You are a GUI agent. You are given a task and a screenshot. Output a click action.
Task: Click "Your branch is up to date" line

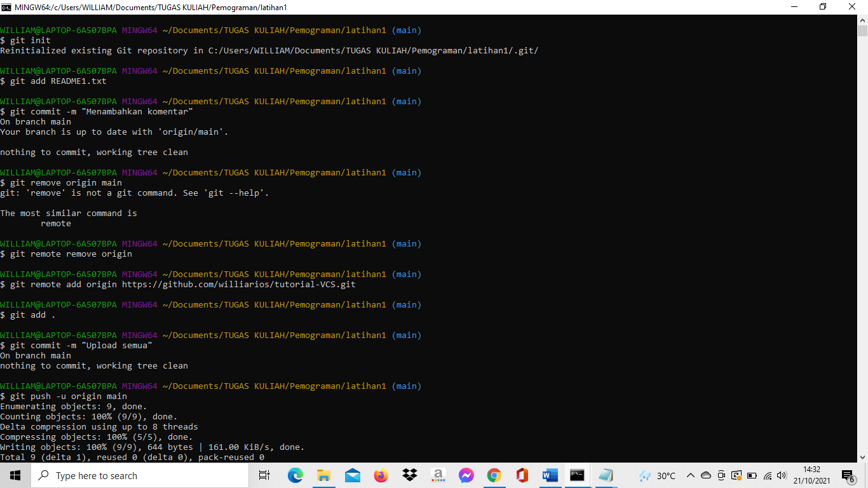114,132
